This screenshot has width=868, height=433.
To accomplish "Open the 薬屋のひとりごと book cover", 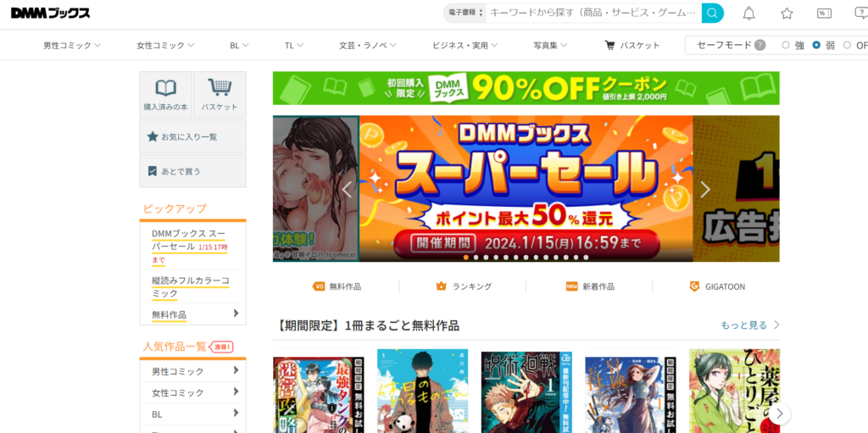I will point(734,391).
